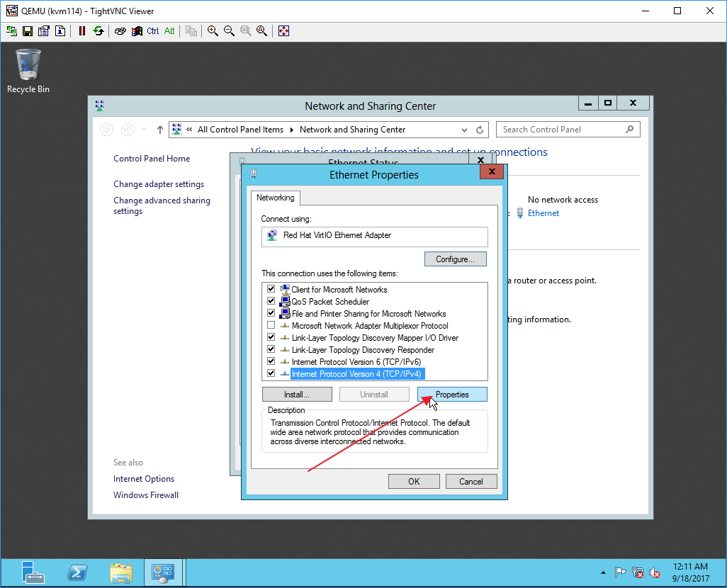Viewport: 727px width, 588px height.
Task: Uncheck Internet Protocol Version 6 checkbox
Action: [x=271, y=361]
